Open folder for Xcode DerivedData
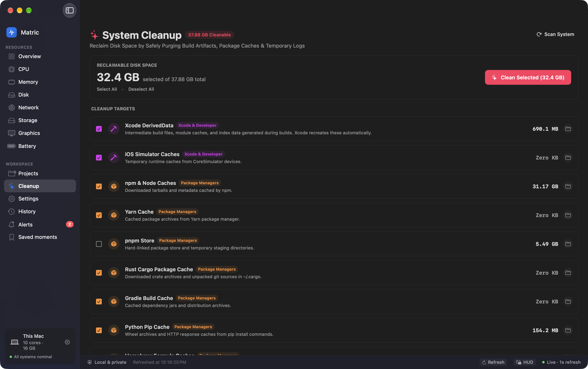This screenshot has width=588, height=369. coord(568,129)
